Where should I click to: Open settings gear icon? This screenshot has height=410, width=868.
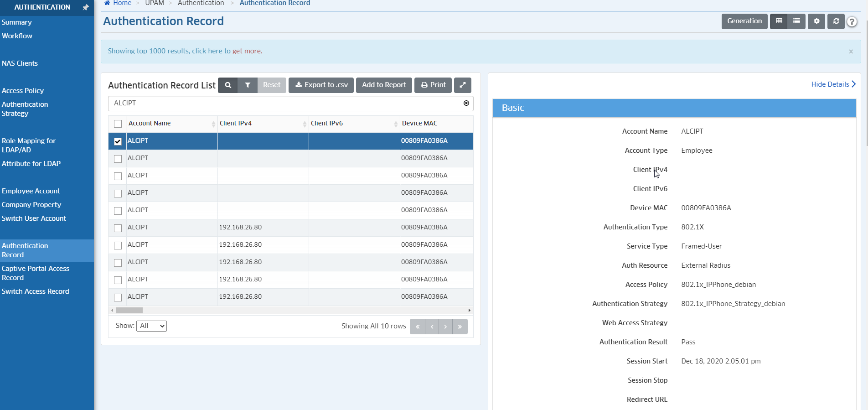(x=816, y=21)
